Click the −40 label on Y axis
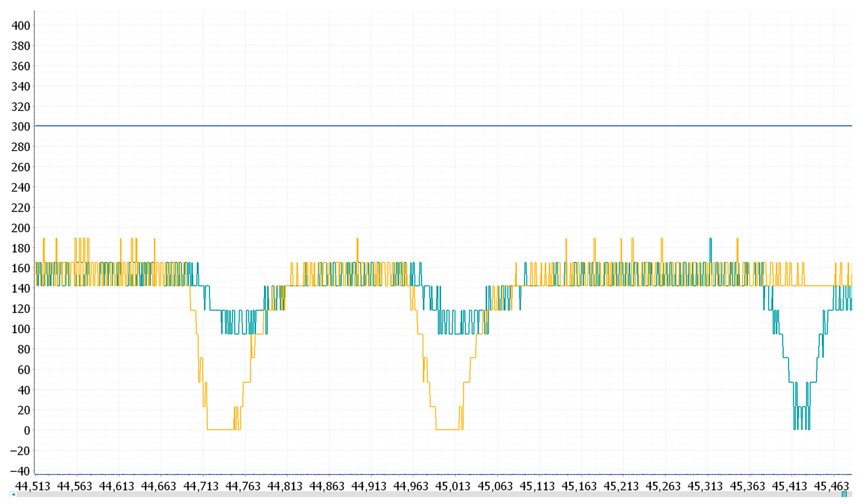Screen dimensions: 867x504 coord(20,471)
